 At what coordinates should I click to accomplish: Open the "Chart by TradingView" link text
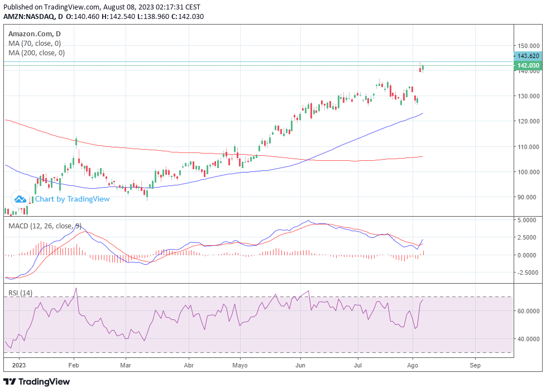72,199
